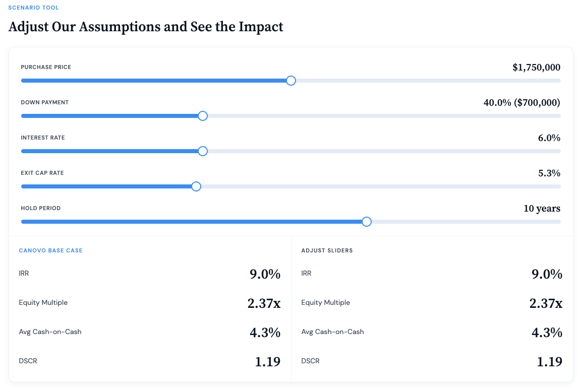The image size is (581, 392).
Task: Click the 10 years hold period value
Action: pyautogui.click(x=542, y=209)
